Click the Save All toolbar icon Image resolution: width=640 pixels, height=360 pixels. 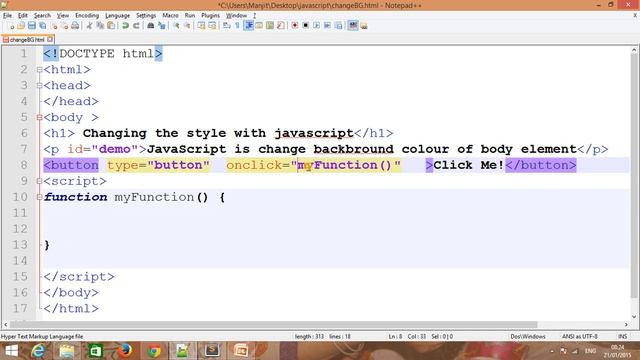click(42, 26)
